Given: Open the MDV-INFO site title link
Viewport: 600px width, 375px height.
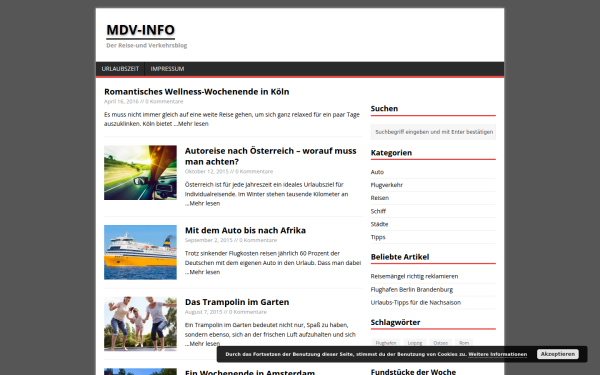Looking at the screenshot, I should pos(140,30).
